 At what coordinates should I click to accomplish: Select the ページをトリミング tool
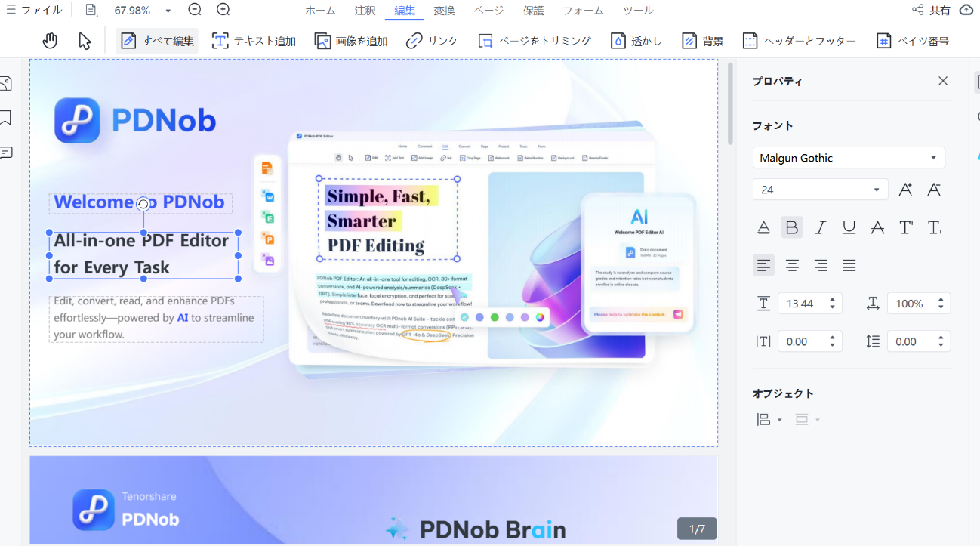coord(534,40)
